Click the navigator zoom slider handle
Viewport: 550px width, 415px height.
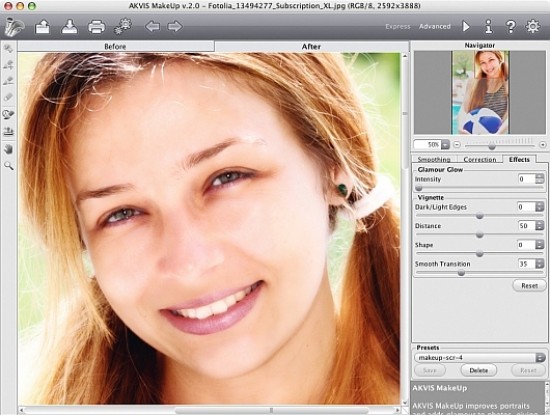click(x=492, y=146)
